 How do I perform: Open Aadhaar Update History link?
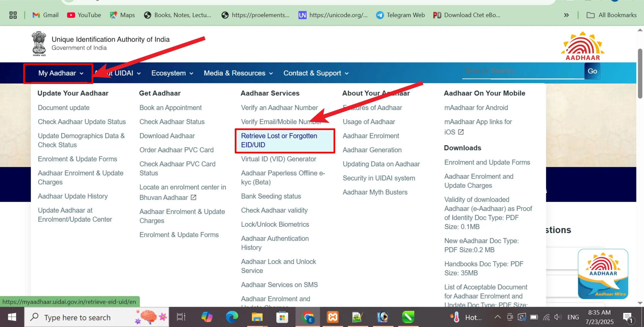point(73,196)
